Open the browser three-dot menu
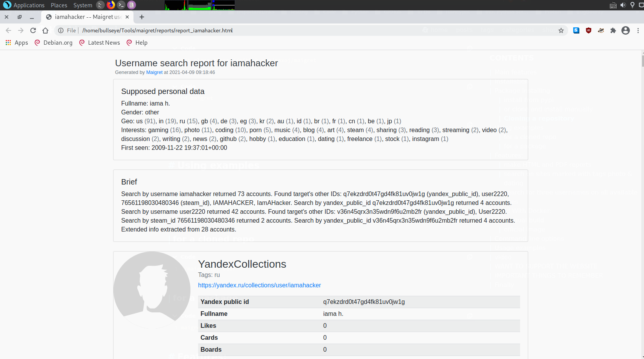The height and width of the screenshot is (359, 644). (638, 30)
